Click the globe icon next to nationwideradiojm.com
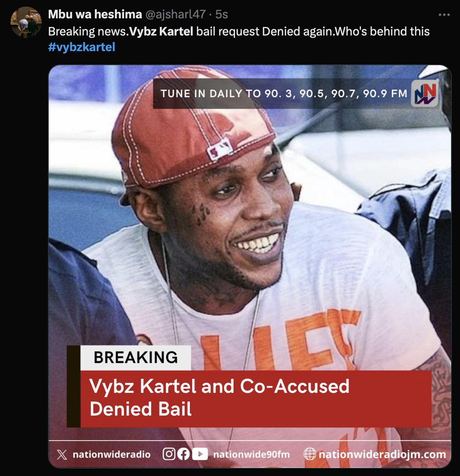 click(310, 454)
